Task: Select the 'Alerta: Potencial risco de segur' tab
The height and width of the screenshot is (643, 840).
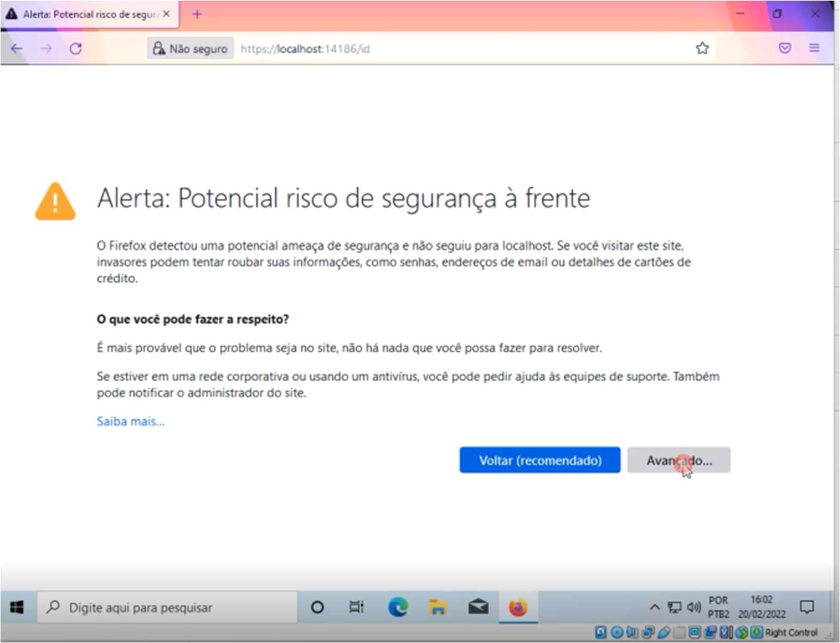Action: pos(89,14)
